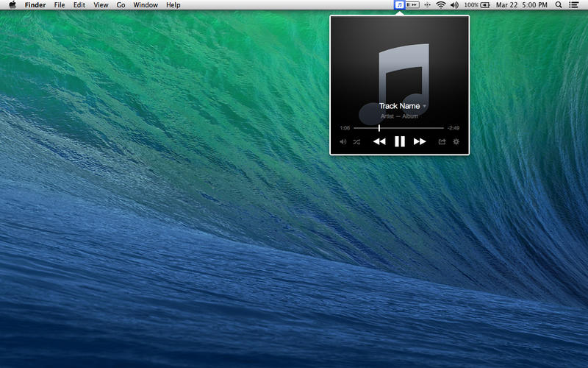Open the Edit menu

(79, 5)
